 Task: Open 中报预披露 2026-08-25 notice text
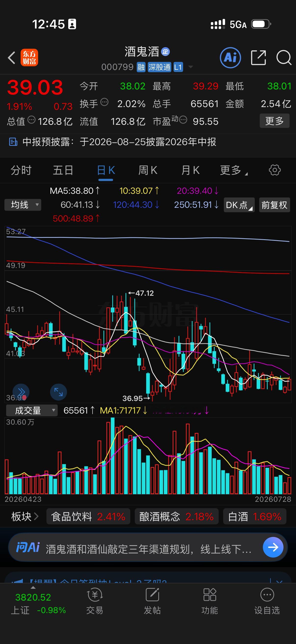click(119, 142)
